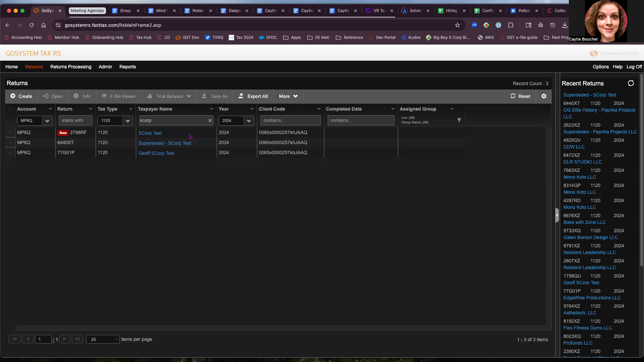Open the Reports menu
644x362 pixels.
[127, 67]
